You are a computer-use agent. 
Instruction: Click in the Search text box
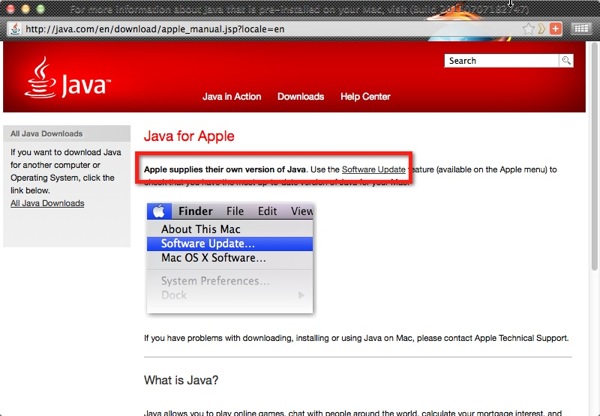point(501,60)
